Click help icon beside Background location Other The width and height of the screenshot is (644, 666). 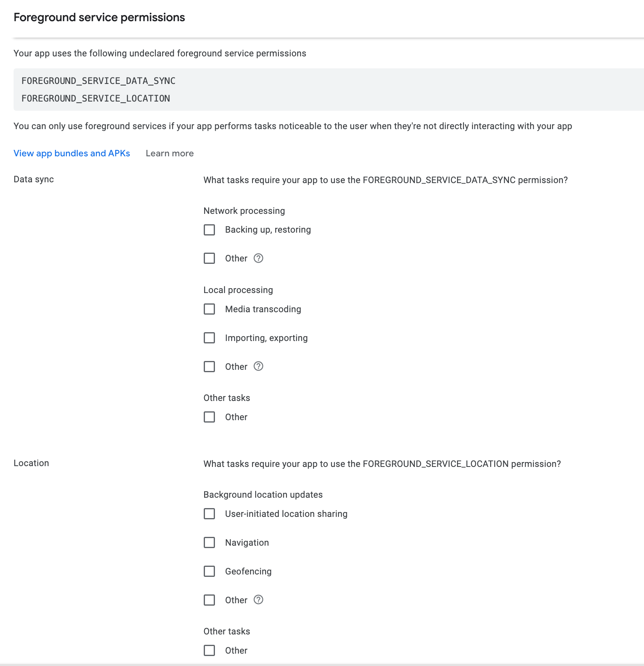tap(258, 600)
